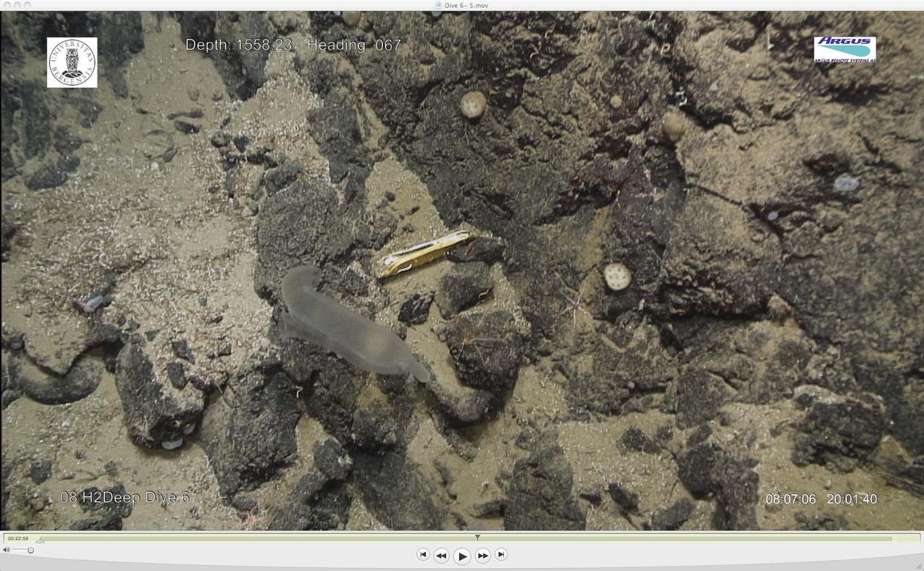Viewport: 924px width, 571px height.
Task: Click the 00:22:59 timecode display
Action: [x=18, y=538]
